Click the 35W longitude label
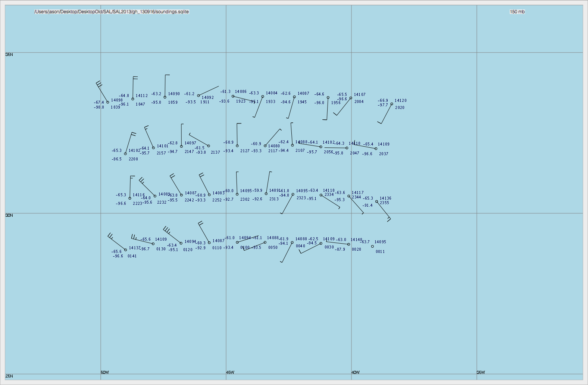 [481, 372]
